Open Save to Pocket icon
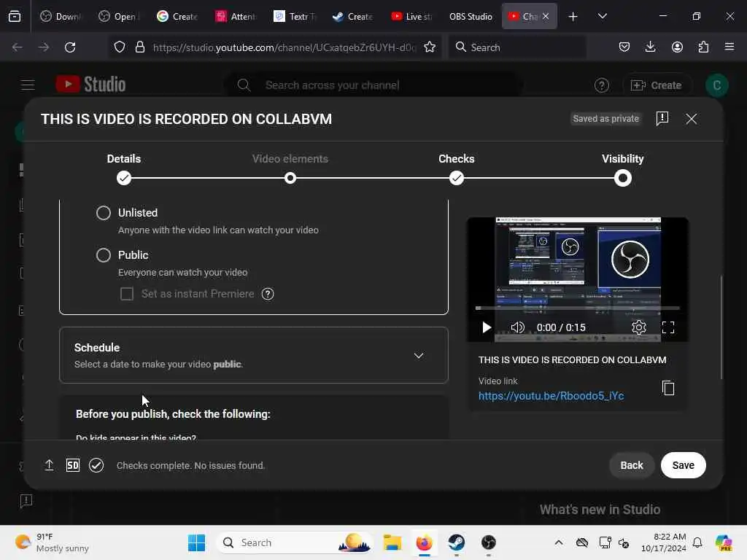This screenshot has width=747, height=560. (624, 47)
